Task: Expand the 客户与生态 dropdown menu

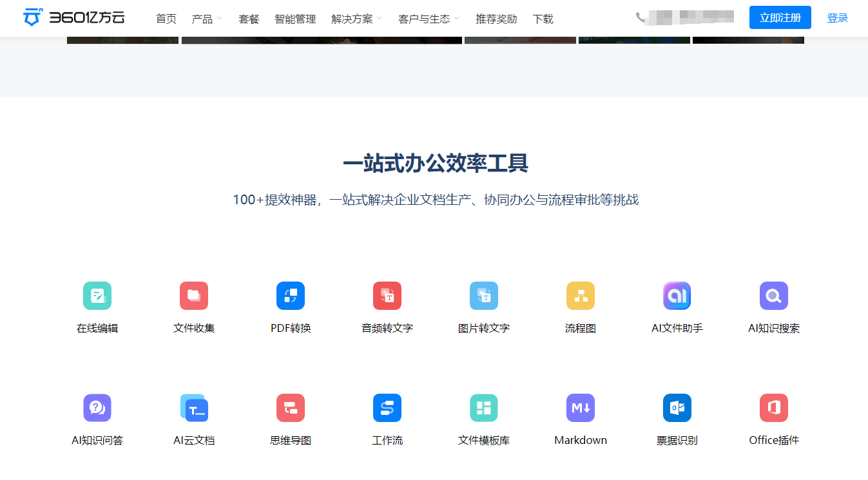Action: point(423,19)
